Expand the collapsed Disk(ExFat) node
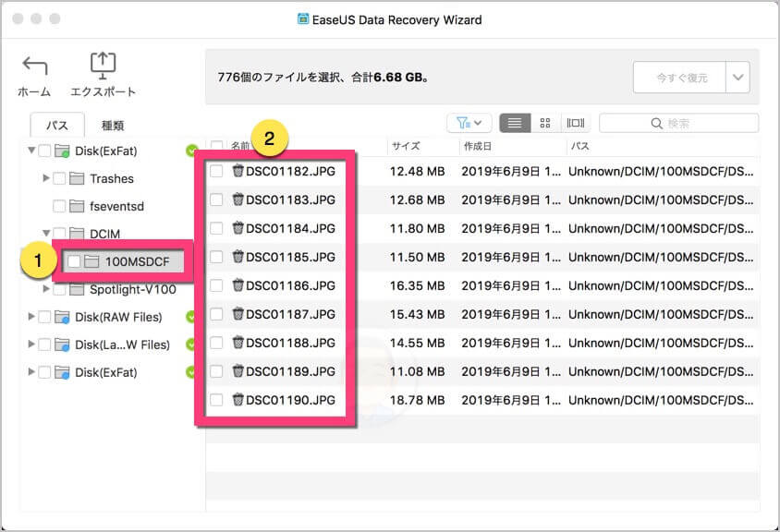 click(x=30, y=372)
